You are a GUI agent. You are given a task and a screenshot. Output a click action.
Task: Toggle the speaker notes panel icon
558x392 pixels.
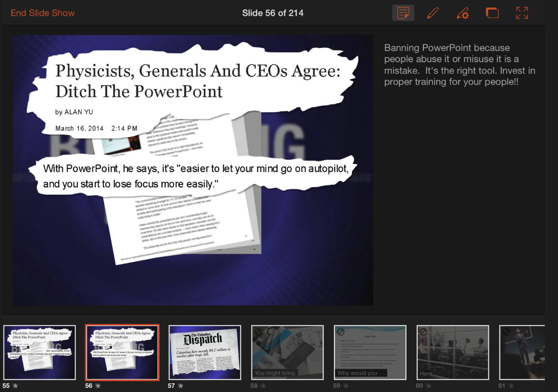(403, 13)
